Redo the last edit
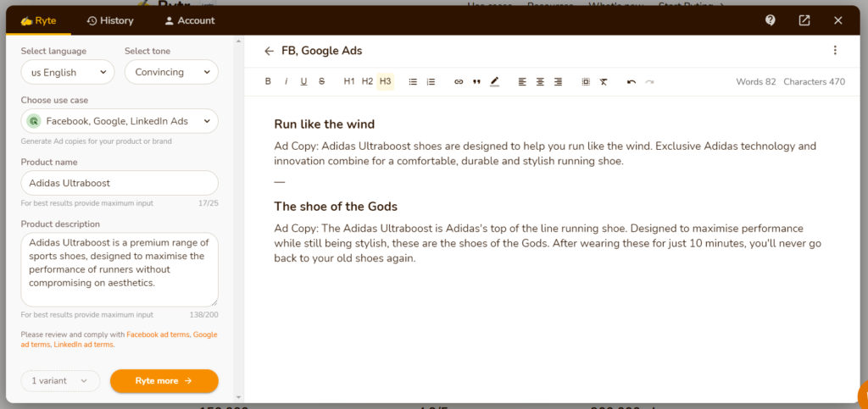 649,82
